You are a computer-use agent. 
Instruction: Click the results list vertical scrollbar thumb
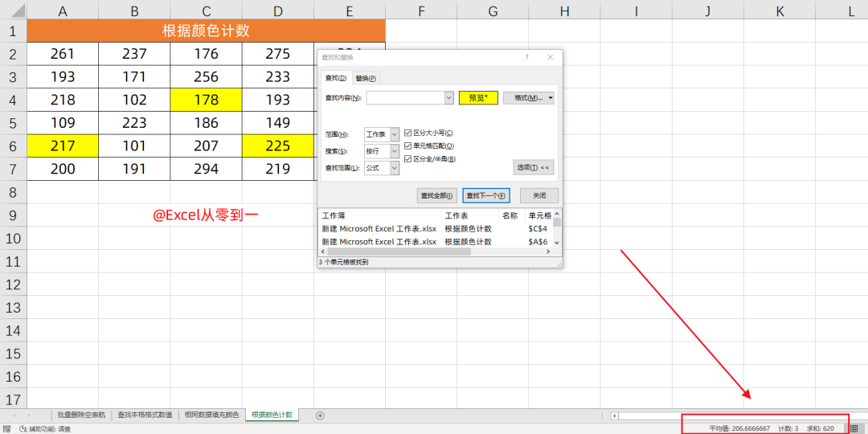tap(557, 222)
